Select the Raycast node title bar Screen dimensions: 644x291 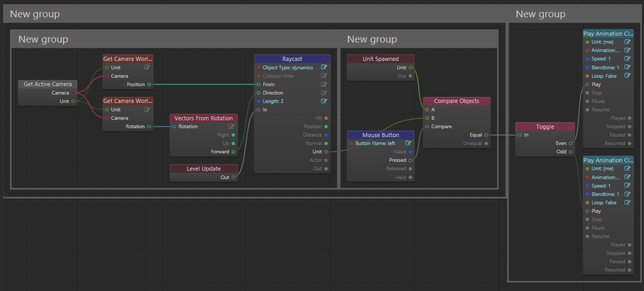tap(292, 59)
